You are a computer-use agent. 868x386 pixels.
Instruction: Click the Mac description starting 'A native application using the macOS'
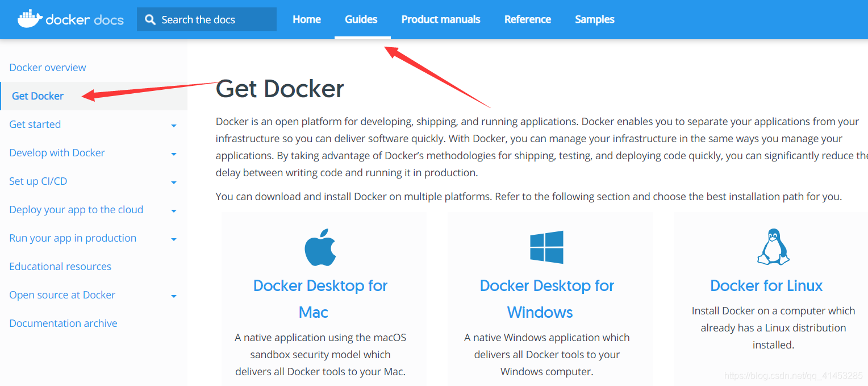click(320, 355)
